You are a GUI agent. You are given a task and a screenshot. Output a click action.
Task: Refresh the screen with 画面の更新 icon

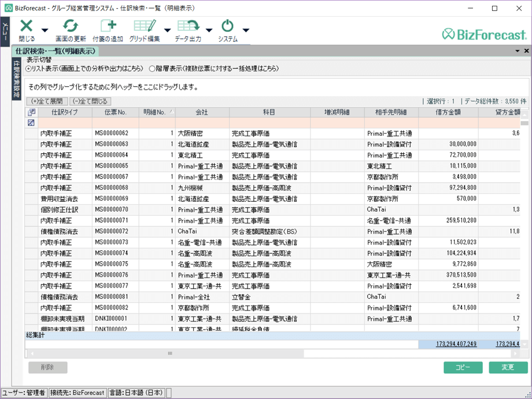pos(71,30)
